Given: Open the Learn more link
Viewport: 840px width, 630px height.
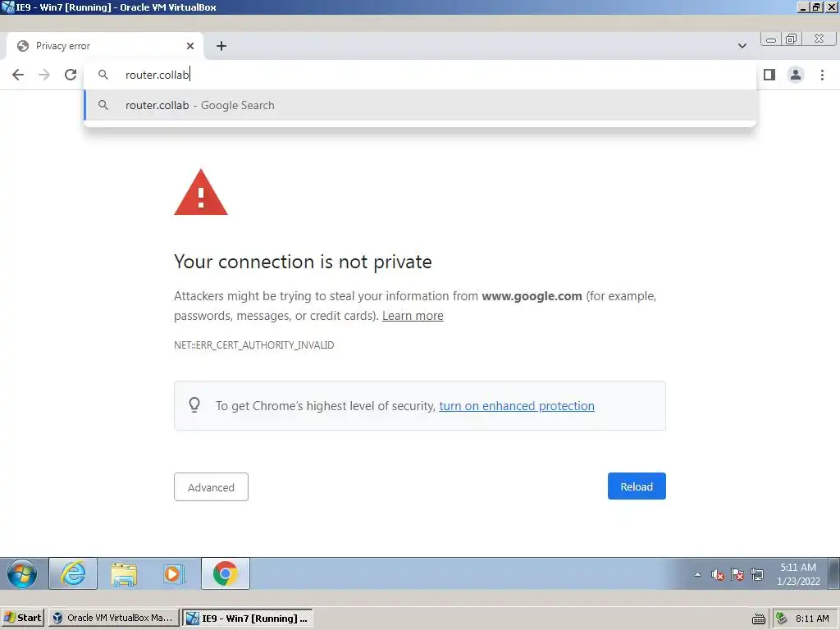Looking at the screenshot, I should pyautogui.click(x=413, y=316).
